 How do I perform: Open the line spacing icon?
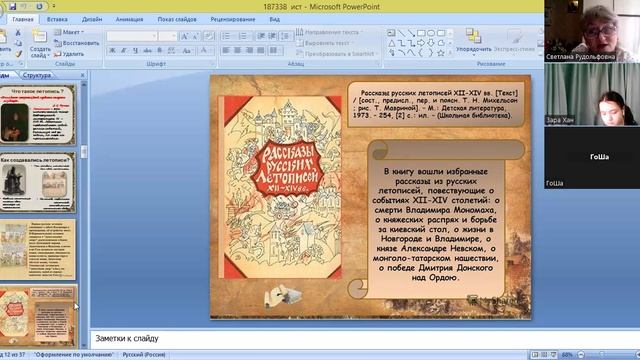point(285,36)
